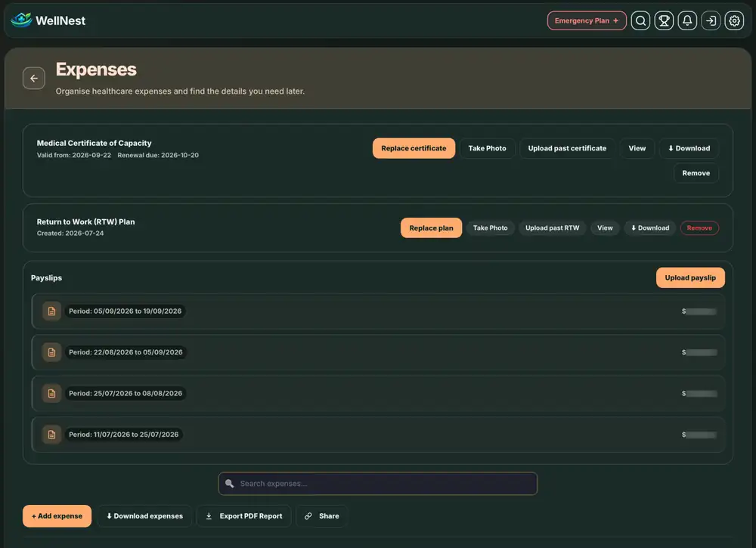756x548 pixels.
Task: Click Add expense button
Action: pyautogui.click(x=57, y=516)
